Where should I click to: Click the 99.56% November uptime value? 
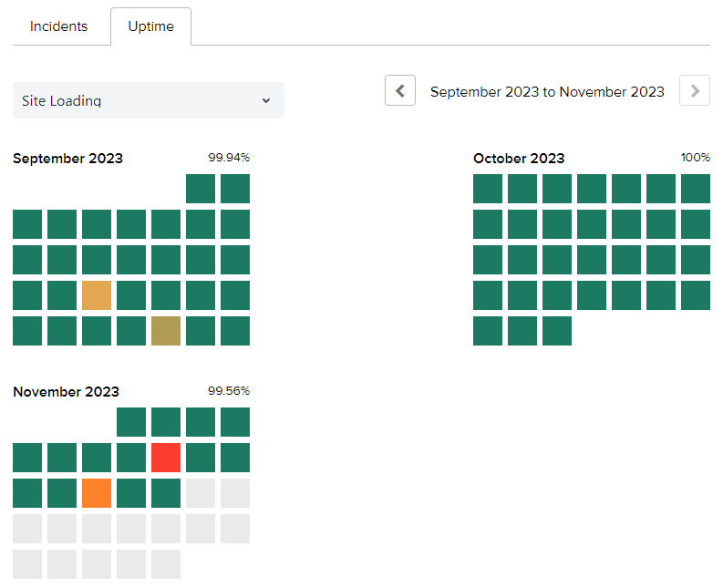tap(229, 390)
